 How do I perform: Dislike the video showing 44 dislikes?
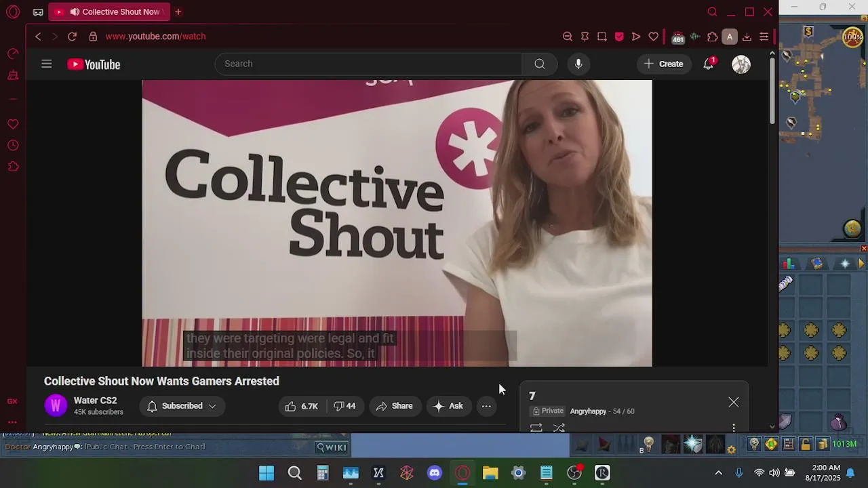[344, 406]
